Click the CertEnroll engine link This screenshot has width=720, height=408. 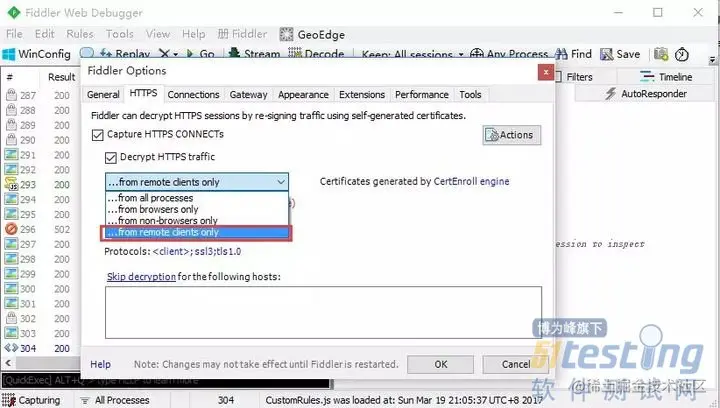click(x=472, y=181)
